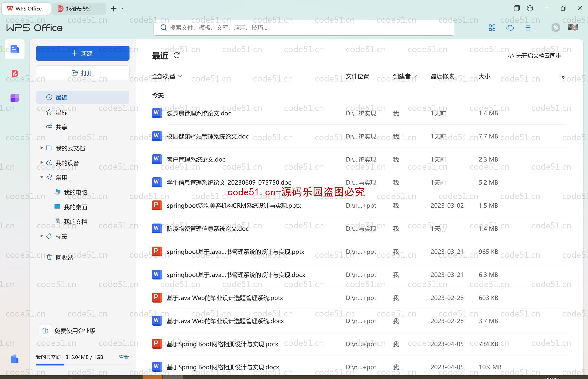Click 未开启文档云同步 link
The height and width of the screenshot is (379, 588).
(x=534, y=56)
